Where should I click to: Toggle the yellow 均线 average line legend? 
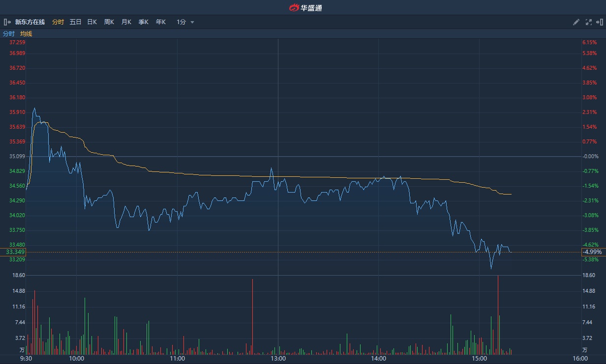pyautogui.click(x=26, y=34)
